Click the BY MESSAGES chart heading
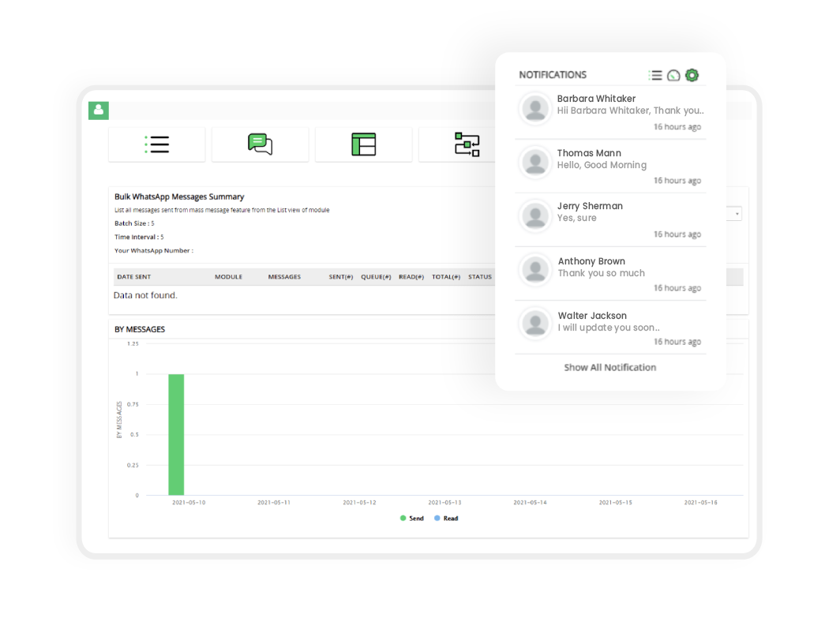 (x=140, y=329)
